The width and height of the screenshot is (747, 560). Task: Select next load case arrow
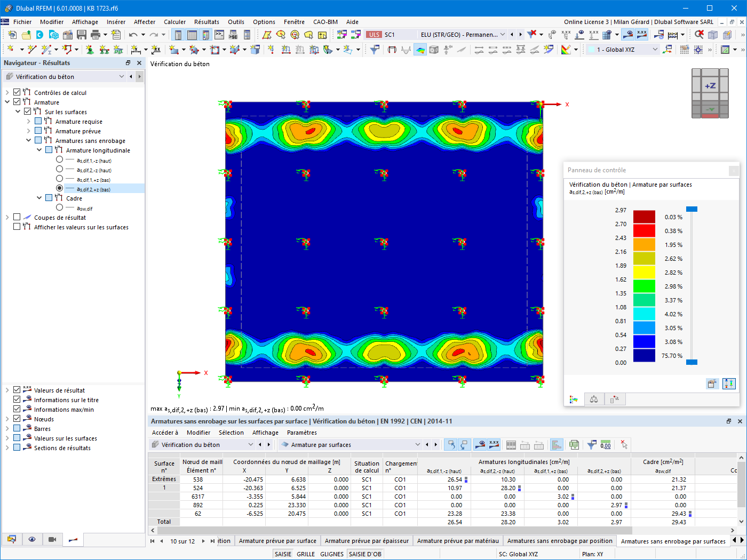pos(521,35)
